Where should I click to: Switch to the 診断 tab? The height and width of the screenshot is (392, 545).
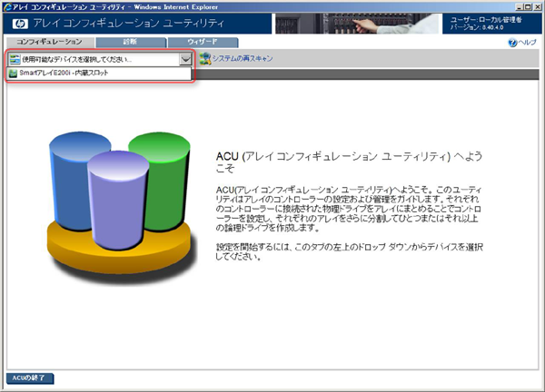tap(131, 42)
